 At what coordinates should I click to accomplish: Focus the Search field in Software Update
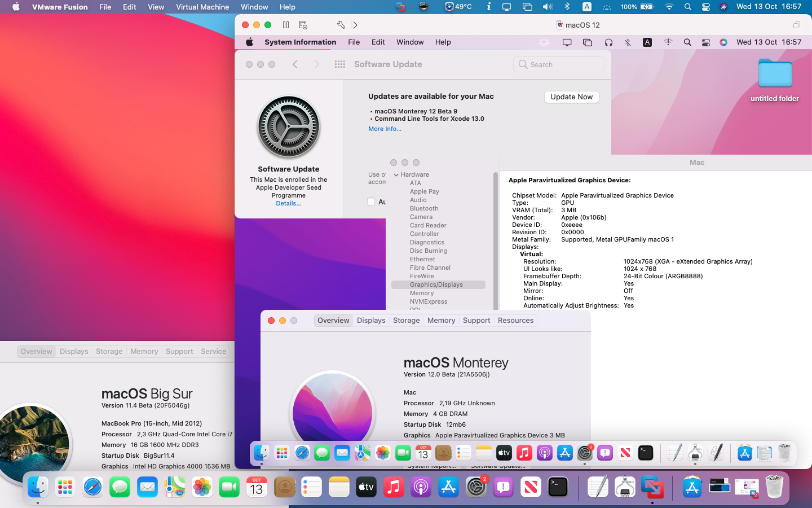559,64
